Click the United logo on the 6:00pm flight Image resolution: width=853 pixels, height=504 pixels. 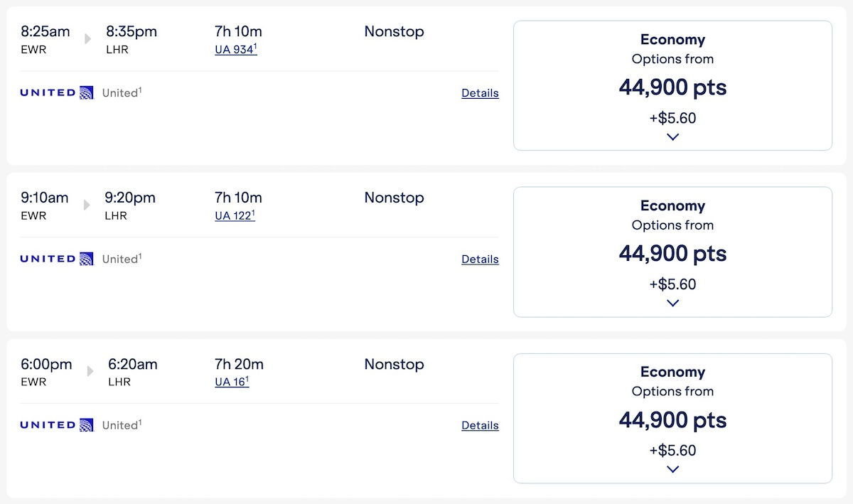pos(57,425)
